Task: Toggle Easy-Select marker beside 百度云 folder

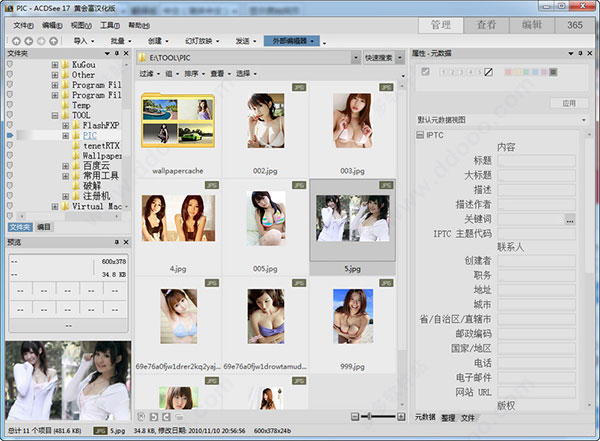Action: 10,165
